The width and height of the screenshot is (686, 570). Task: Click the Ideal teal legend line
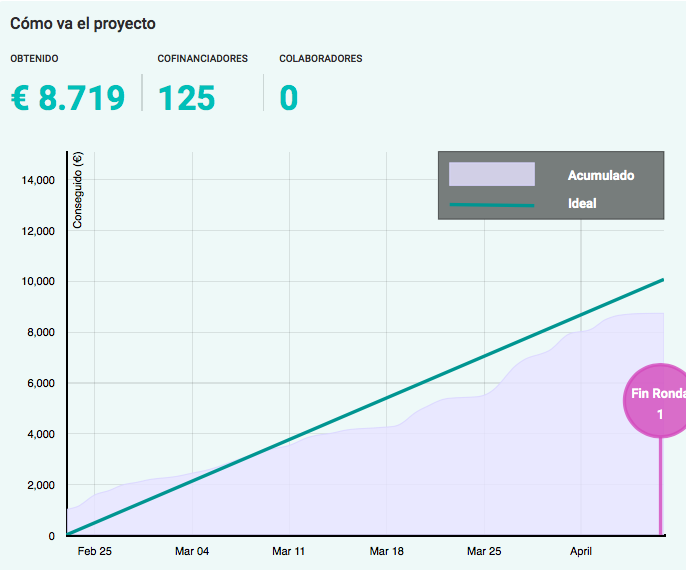click(x=491, y=204)
